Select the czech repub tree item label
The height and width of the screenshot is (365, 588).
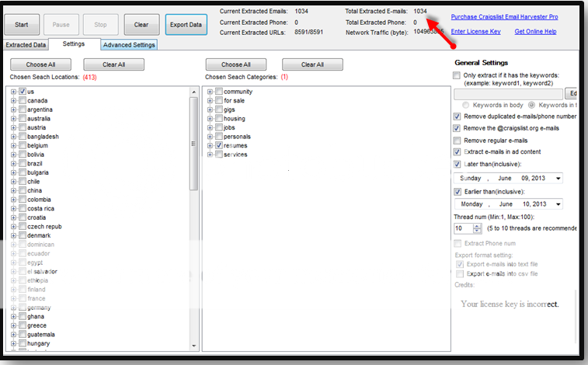coord(44,226)
